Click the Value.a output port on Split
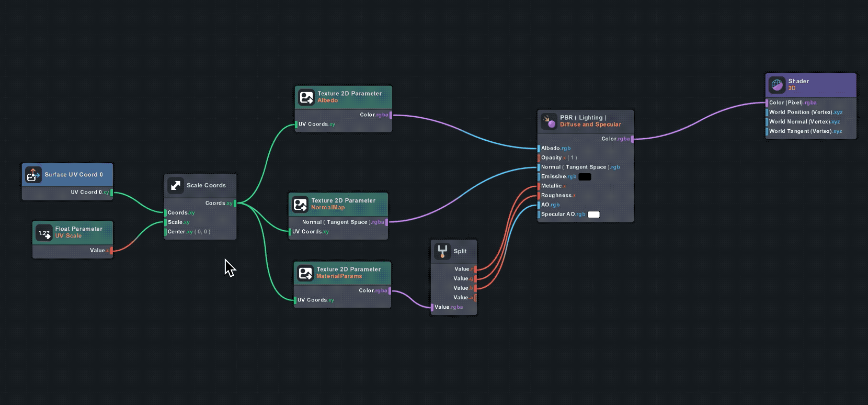This screenshot has width=868, height=405. 475,298
